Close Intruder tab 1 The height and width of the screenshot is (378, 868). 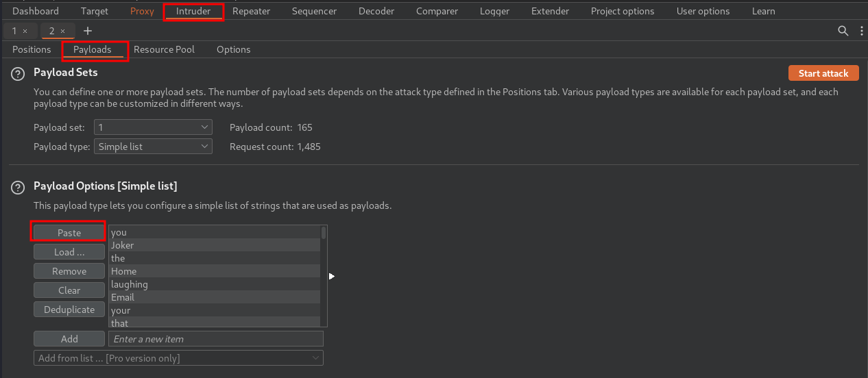tap(25, 32)
